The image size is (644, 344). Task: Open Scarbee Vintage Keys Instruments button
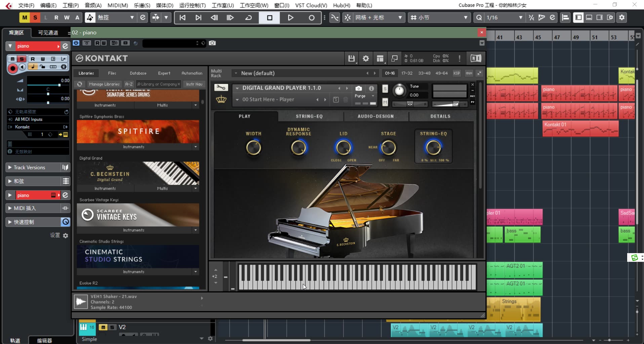point(134,230)
